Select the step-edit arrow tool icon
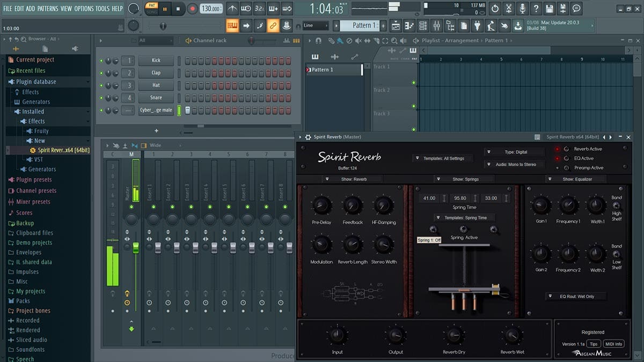 246,26
